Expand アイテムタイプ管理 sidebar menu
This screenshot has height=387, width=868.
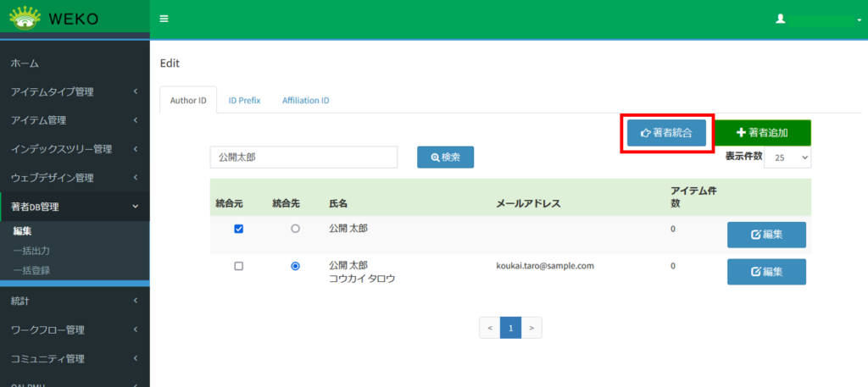click(x=74, y=91)
